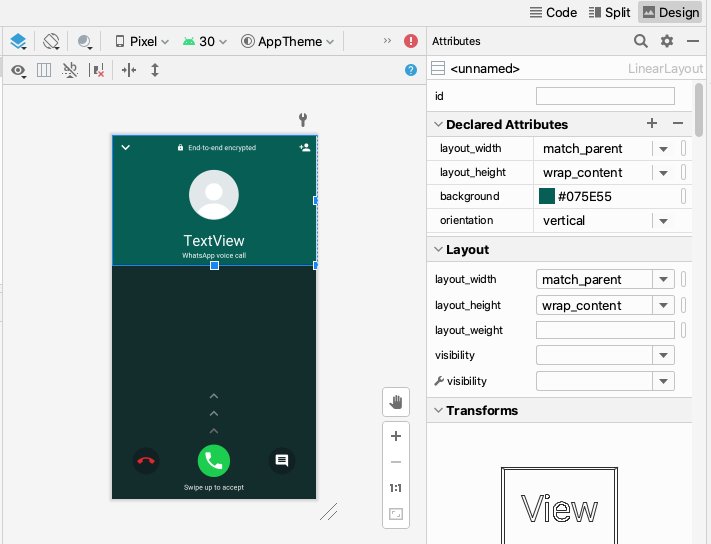
Task: Click the LinearLayout component icon beside <unnamed>
Action: tap(438, 68)
